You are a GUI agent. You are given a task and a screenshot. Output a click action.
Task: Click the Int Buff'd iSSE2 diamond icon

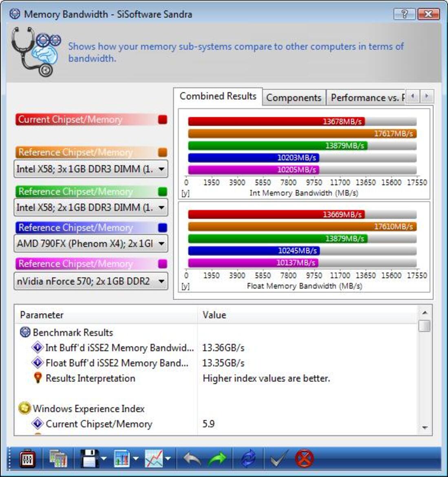point(38,347)
